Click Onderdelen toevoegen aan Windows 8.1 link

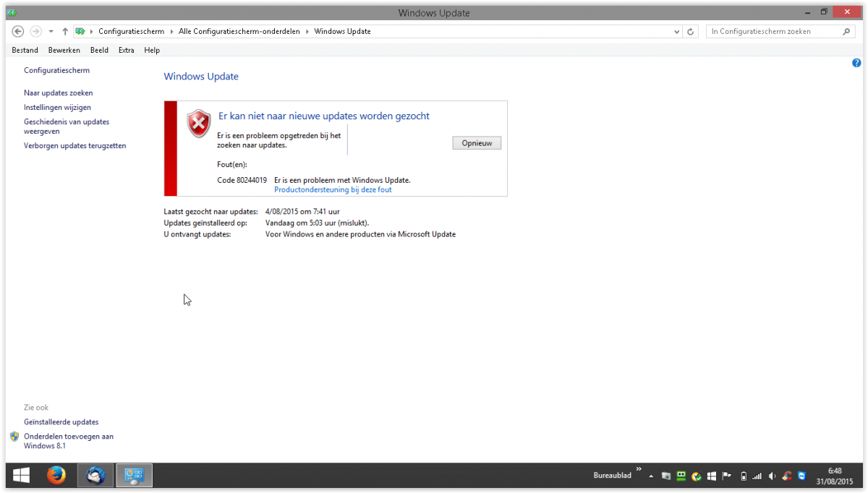[69, 441]
